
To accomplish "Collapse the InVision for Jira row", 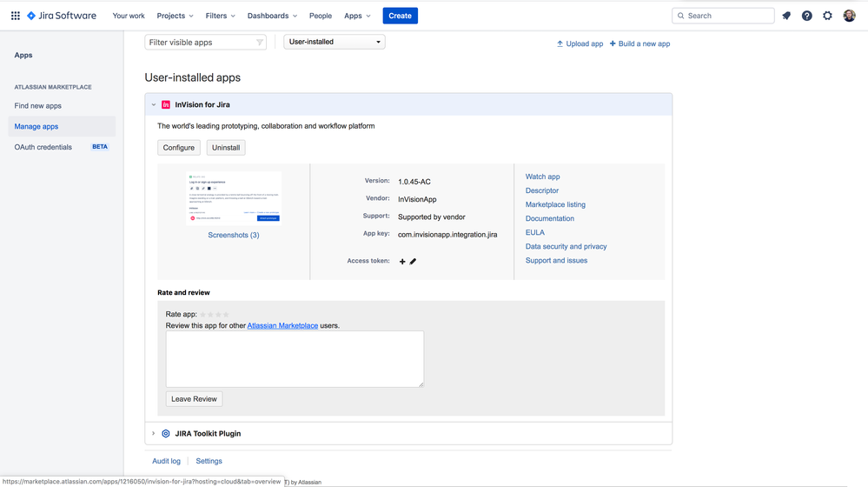I will 154,104.
